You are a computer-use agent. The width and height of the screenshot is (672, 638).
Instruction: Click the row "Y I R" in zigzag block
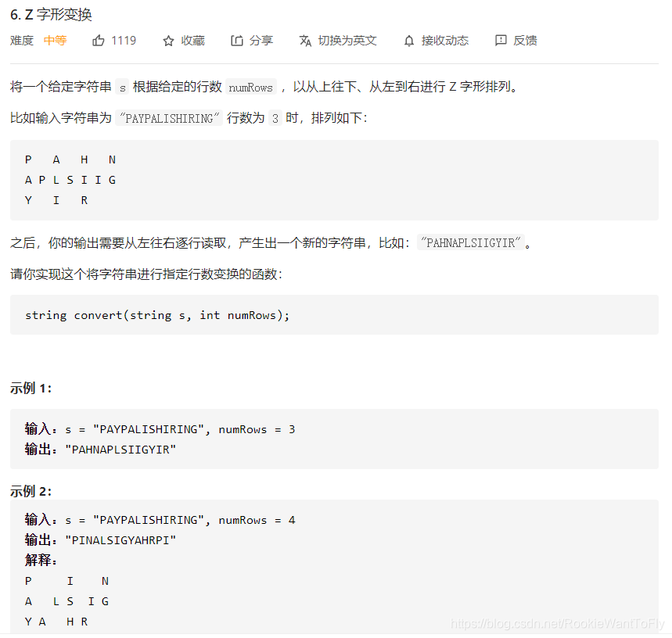(x=56, y=200)
